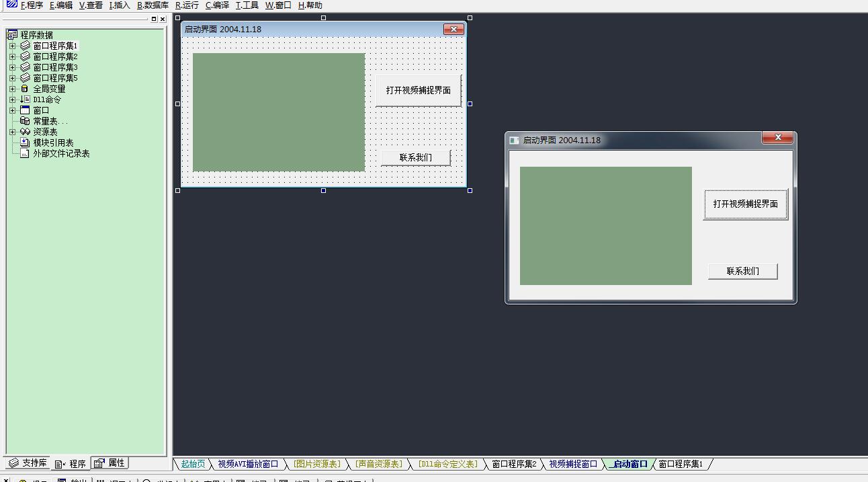Close the left panel with its X icon

pyautogui.click(x=163, y=19)
